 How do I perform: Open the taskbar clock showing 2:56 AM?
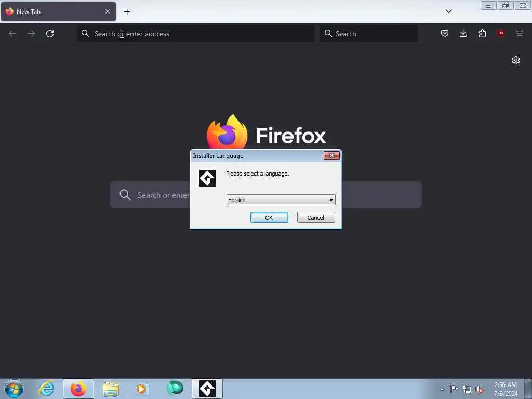tap(506, 389)
